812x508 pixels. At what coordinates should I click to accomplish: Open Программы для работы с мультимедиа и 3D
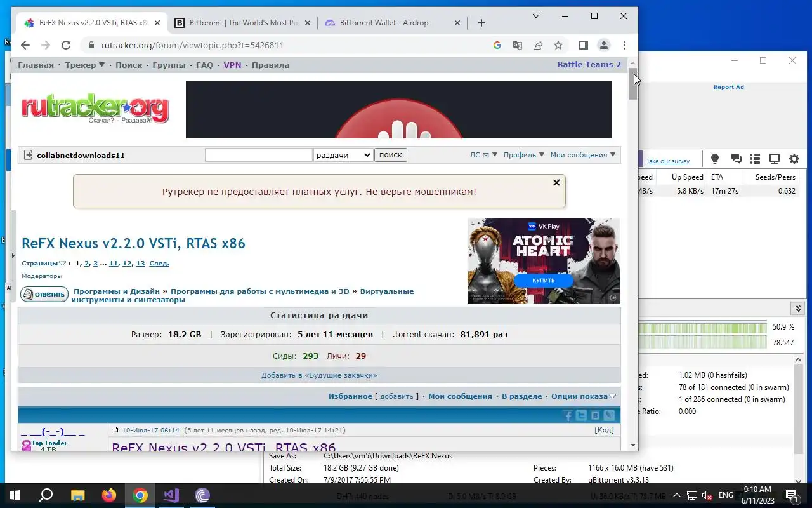pos(259,291)
